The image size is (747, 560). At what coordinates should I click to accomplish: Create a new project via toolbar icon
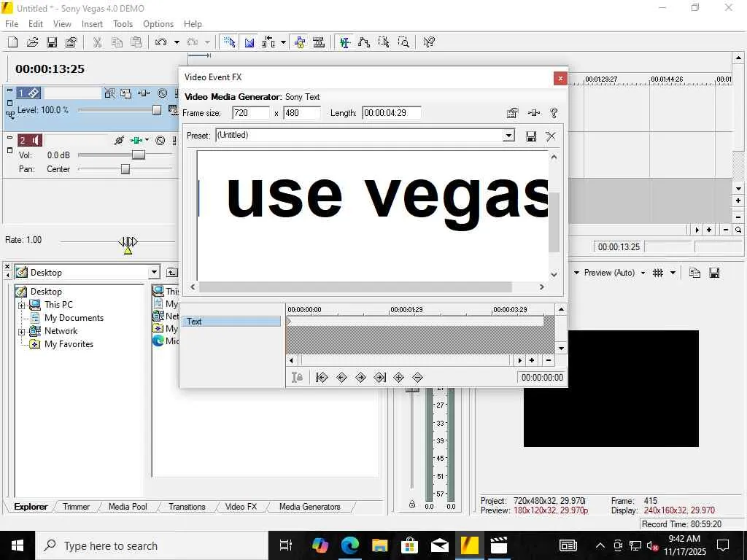13,42
